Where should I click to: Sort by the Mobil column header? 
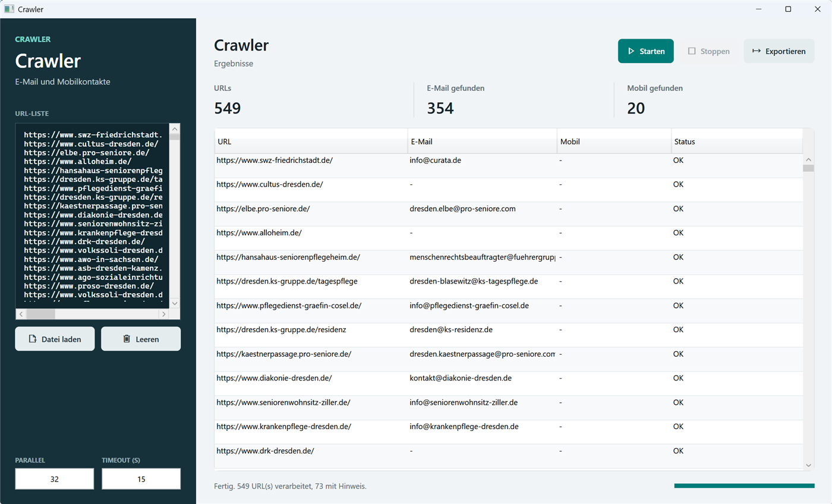[x=614, y=141]
